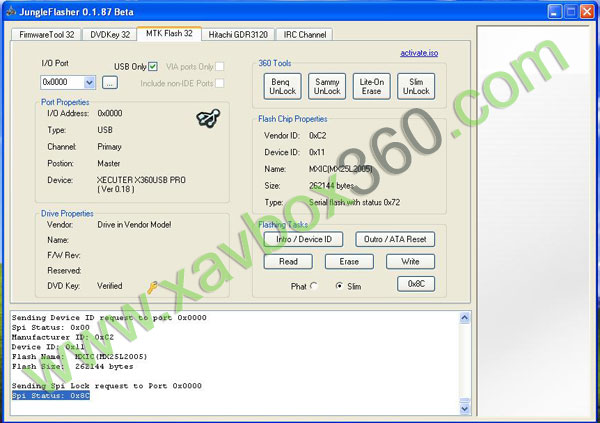Click the USB connection icon in Port Properties

[x=209, y=118]
